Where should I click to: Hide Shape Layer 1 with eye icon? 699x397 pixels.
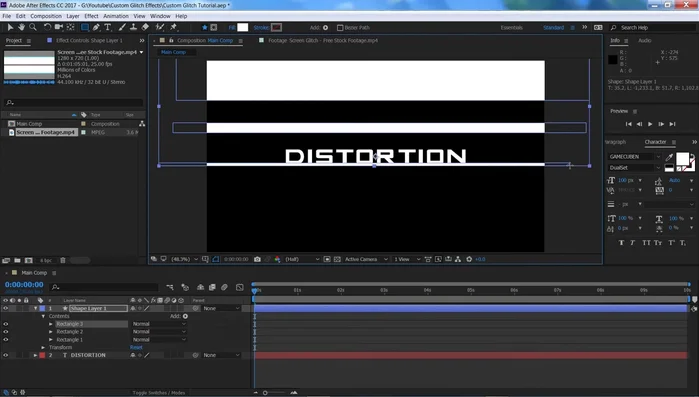[x=5, y=308]
